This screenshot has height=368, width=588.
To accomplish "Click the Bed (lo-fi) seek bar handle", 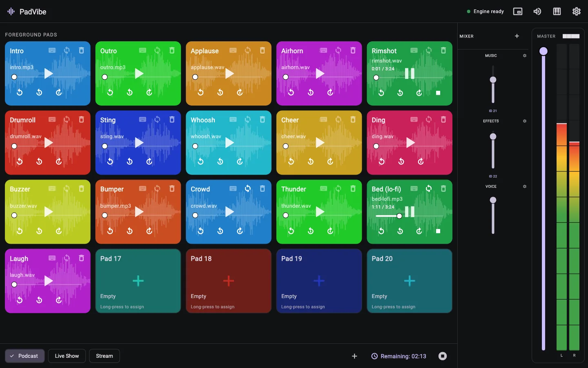I will coord(399,216).
